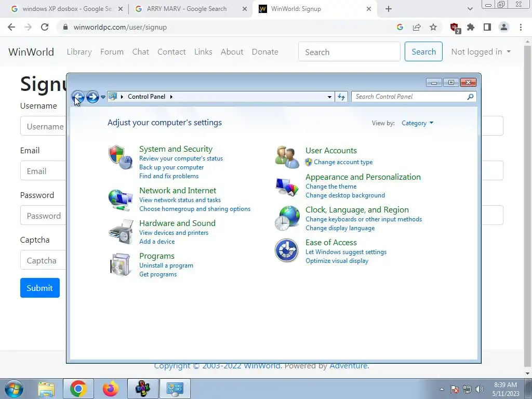
Task: Click the System and Security shield icon
Action: (121, 157)
